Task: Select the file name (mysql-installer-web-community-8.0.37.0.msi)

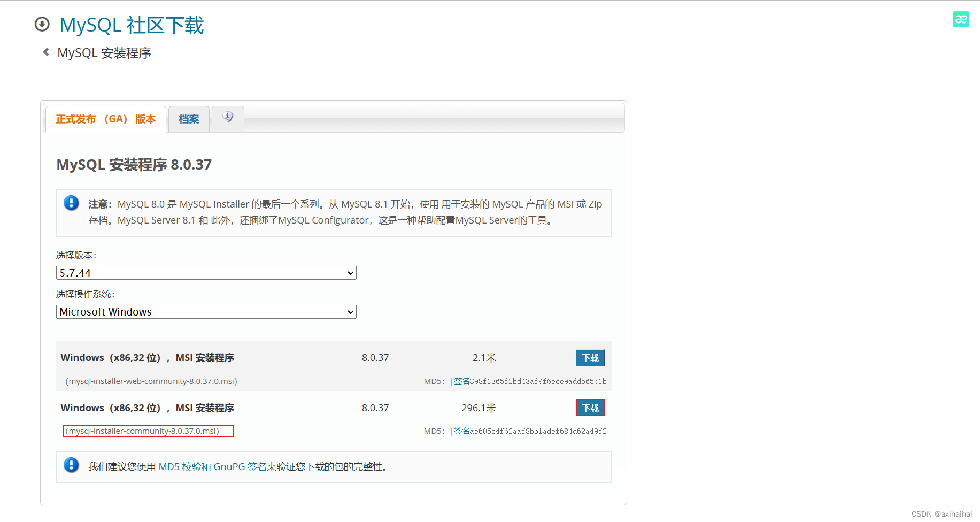Action: [151, 381]
